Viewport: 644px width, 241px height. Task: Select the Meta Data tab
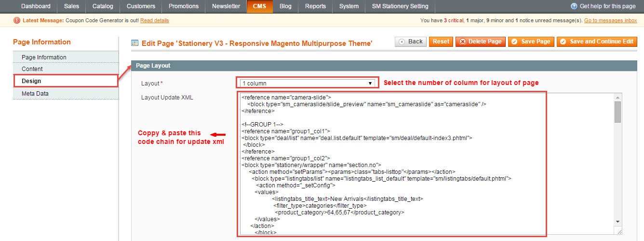(66, 93)
